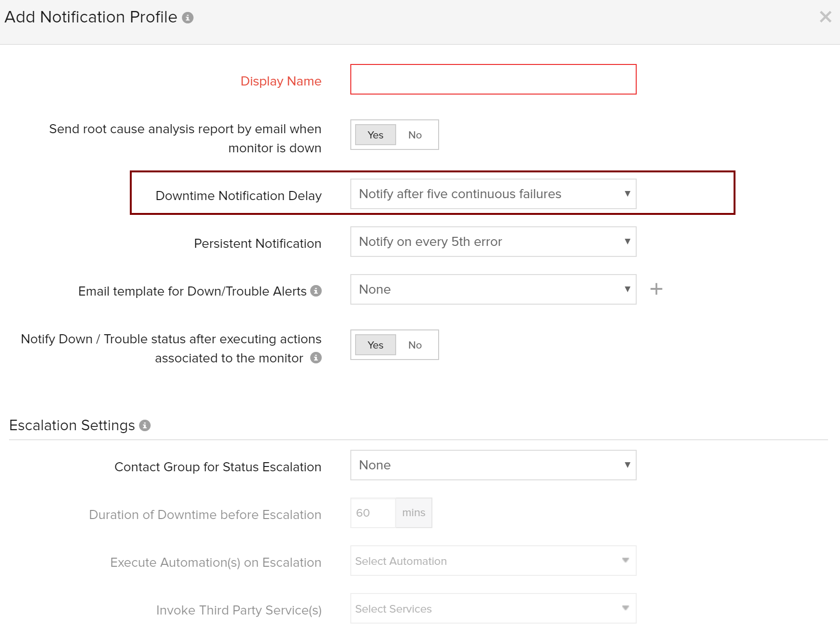Click the Escalation Settings heading
This screenshot has height=636, width=840.
pos(72,425)
